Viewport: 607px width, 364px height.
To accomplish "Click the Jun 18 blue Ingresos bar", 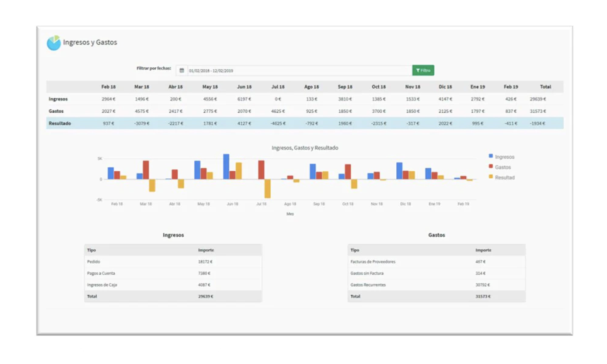I will [226, 167].
